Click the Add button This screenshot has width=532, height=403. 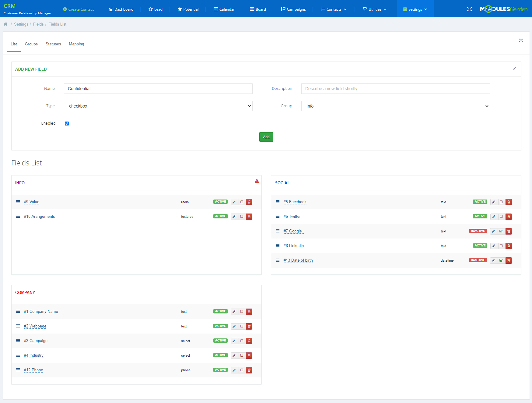tap(266, 137)
